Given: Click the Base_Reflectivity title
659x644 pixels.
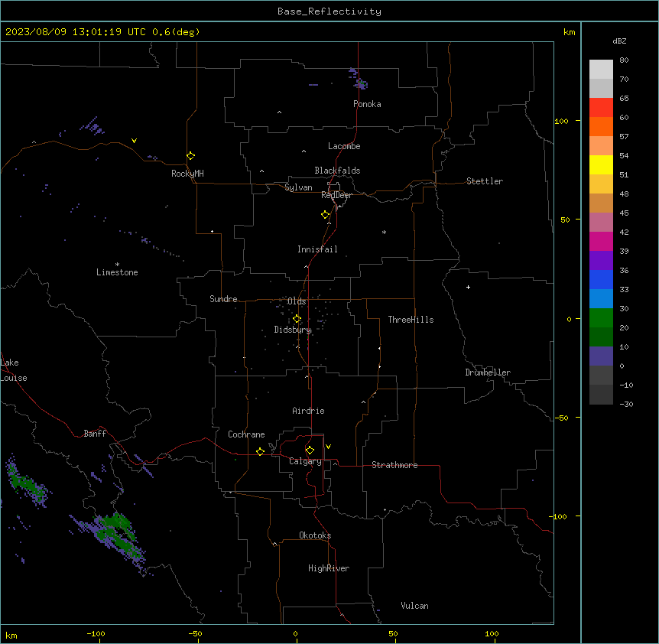Looking at the screenshot, I should click(x=329, y=11).
